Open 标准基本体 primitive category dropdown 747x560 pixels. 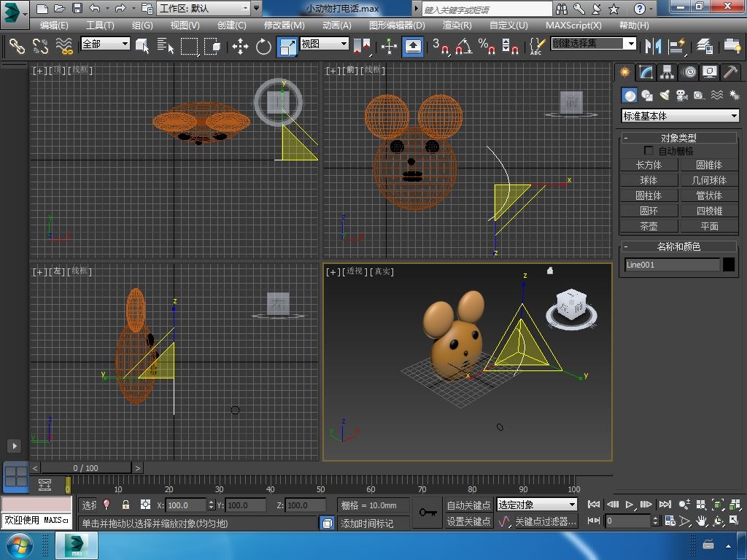[x=681, y=116]
